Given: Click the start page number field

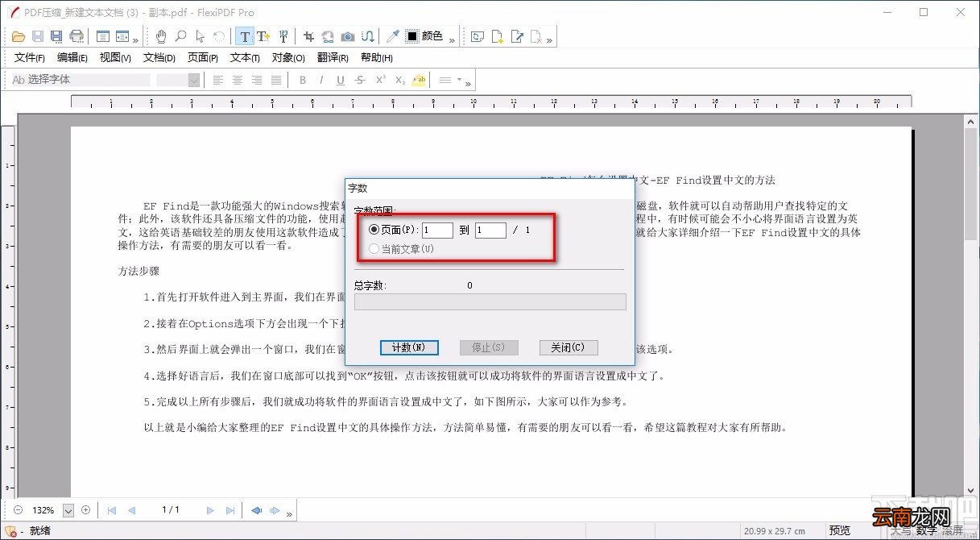Looking at the screenshot, I should (437, 231).
